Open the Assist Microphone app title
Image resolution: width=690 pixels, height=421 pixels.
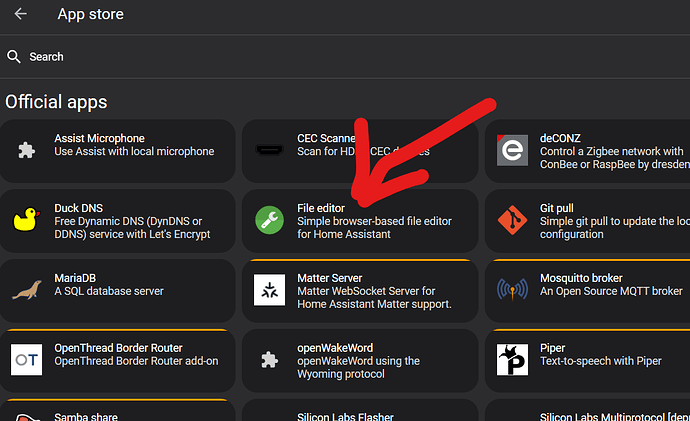click(x=99, y=139)
